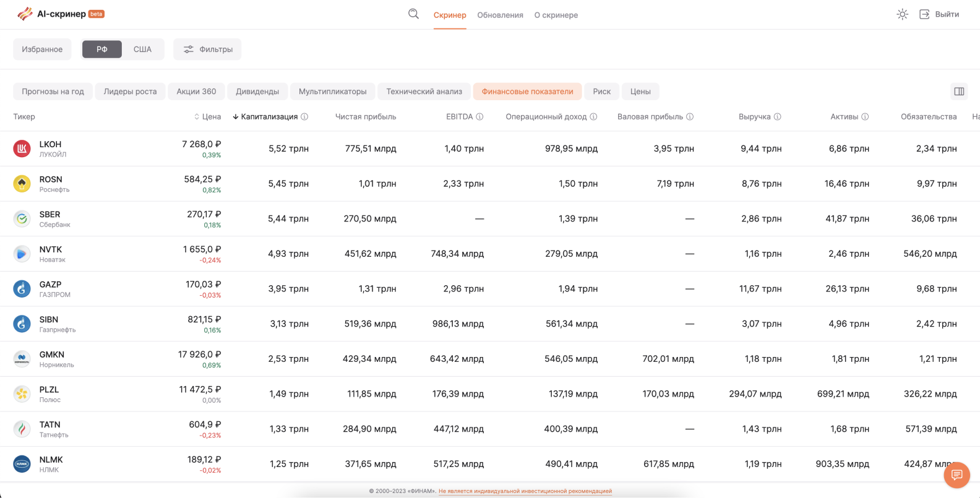This screenshot has width=980, height=498.
Task: Click the sliders icon in Фильтры button
Action: click(188, 49)
